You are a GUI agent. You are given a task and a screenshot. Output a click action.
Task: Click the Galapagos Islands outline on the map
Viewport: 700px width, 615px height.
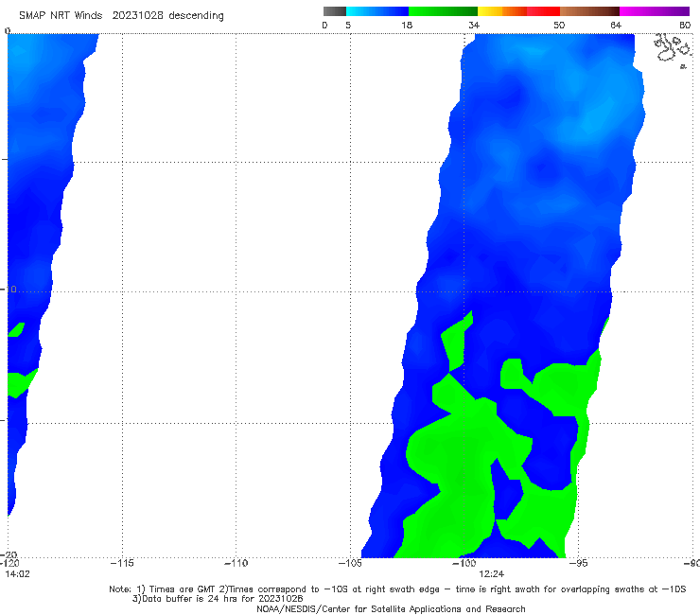click(x=673, y=49)
